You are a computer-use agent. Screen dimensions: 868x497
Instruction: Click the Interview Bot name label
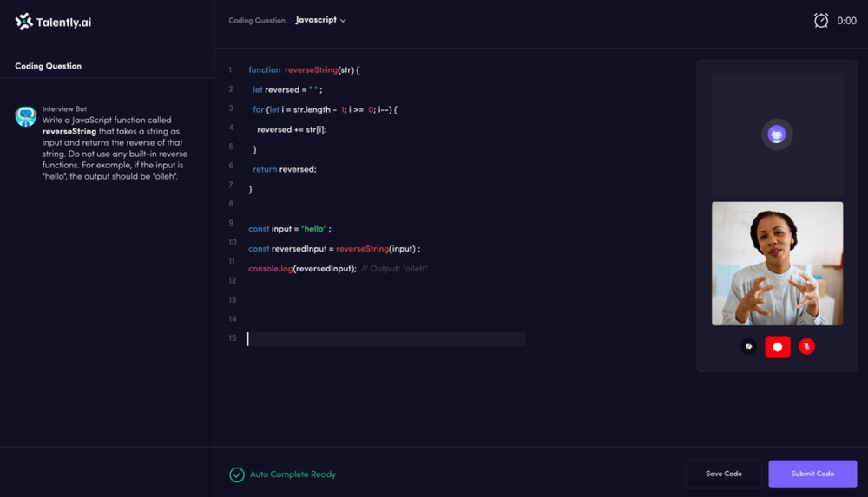click(x=64, y=109)
